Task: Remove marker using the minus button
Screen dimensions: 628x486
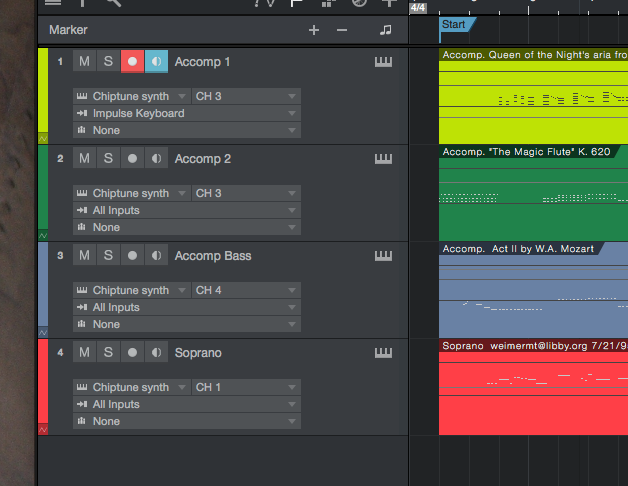Action: (342, 30)
